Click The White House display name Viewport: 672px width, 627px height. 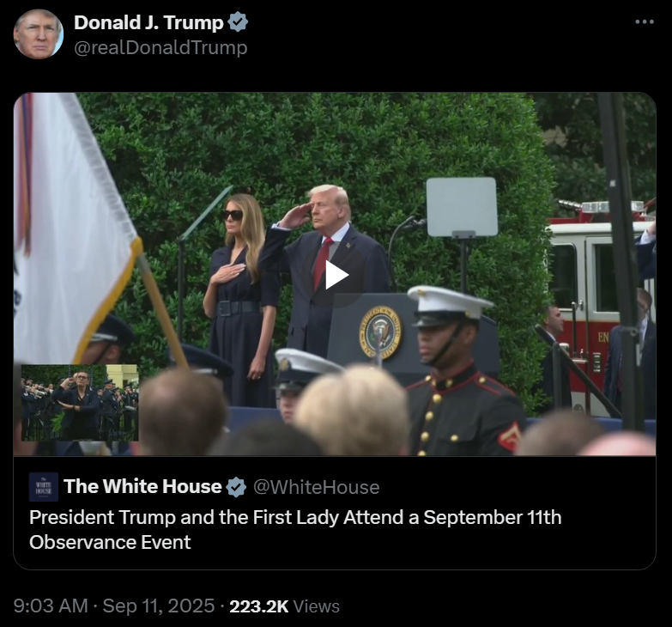tap(142, 486)
